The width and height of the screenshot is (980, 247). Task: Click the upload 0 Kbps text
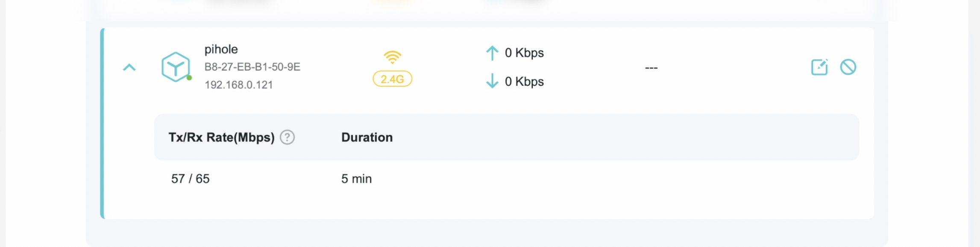coord(524,53)
